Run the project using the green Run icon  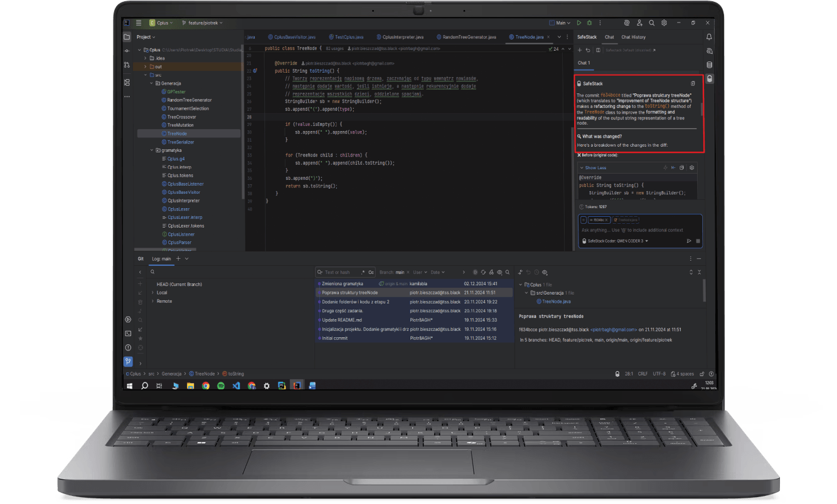coord(579,22)
